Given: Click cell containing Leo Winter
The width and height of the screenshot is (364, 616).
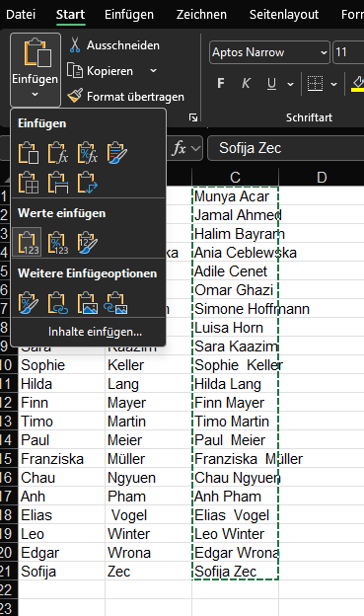Looking at the screenshot, I should click(235, 534).
